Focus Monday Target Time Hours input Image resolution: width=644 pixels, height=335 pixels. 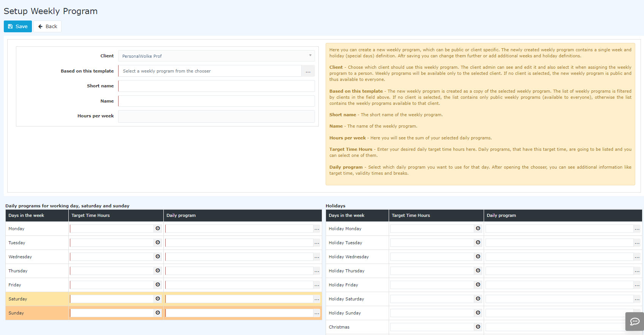coord(112,229)
